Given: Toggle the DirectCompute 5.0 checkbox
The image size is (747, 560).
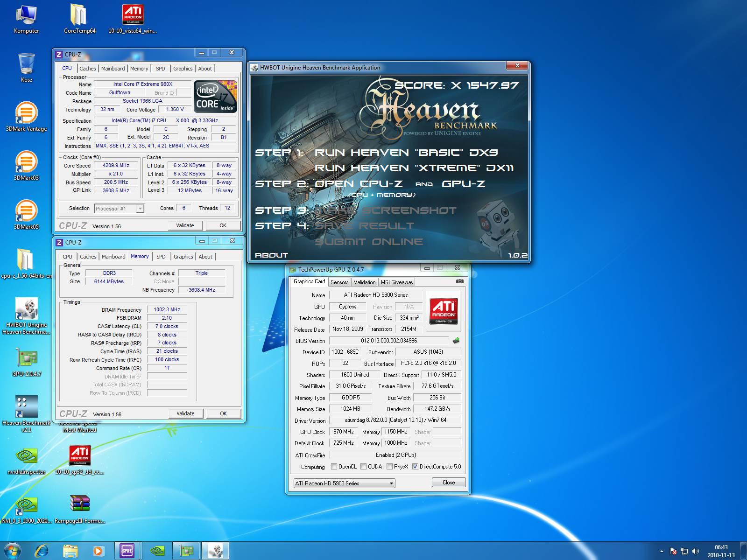Looking at the screenshot, I should (x=415, y=466).
